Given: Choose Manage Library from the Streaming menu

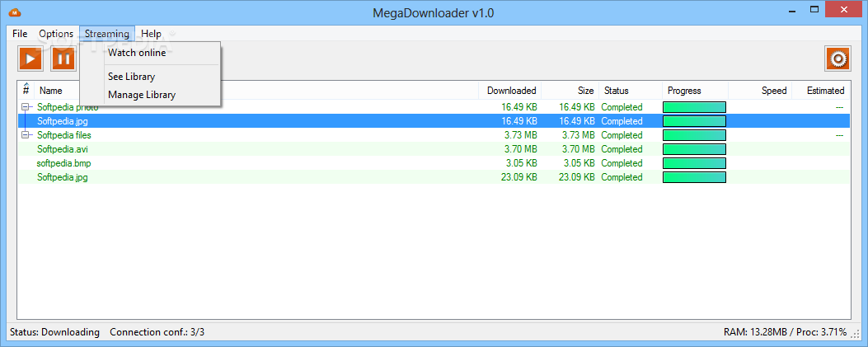Looking at the screenshot, I should point(151,95).
